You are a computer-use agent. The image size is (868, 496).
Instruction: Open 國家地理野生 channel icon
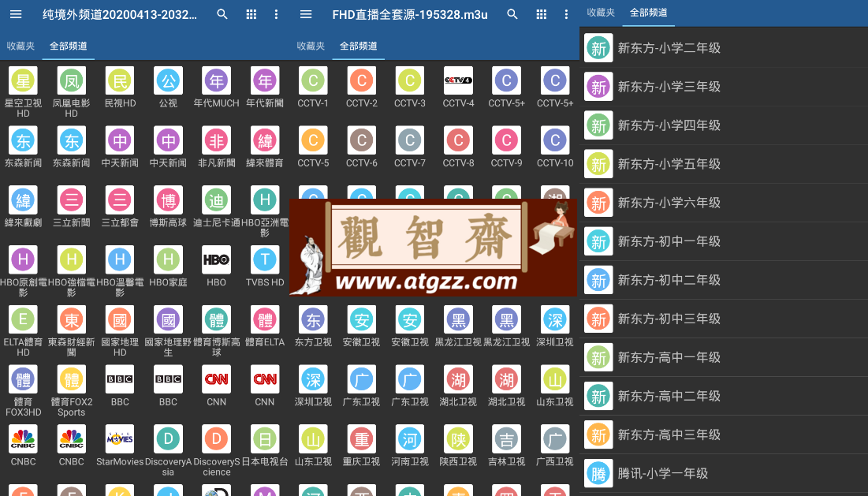[168, 319]
